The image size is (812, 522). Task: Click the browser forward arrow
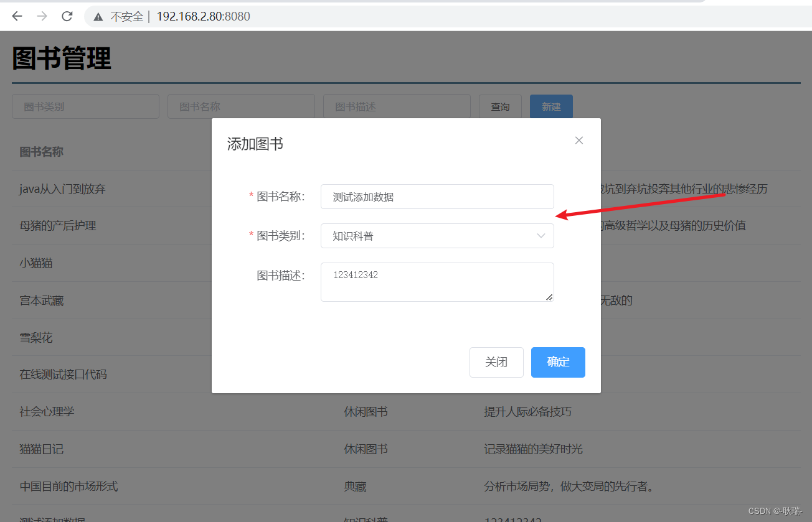[42, 16]
